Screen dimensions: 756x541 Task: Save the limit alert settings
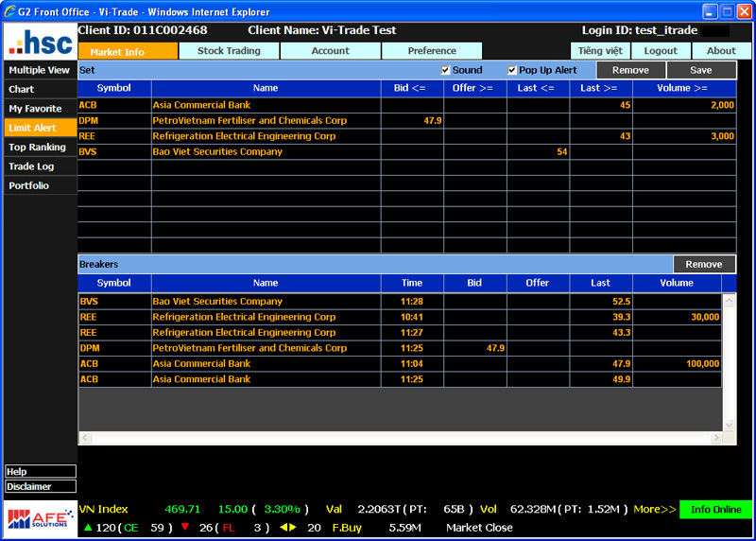[701, 70]
